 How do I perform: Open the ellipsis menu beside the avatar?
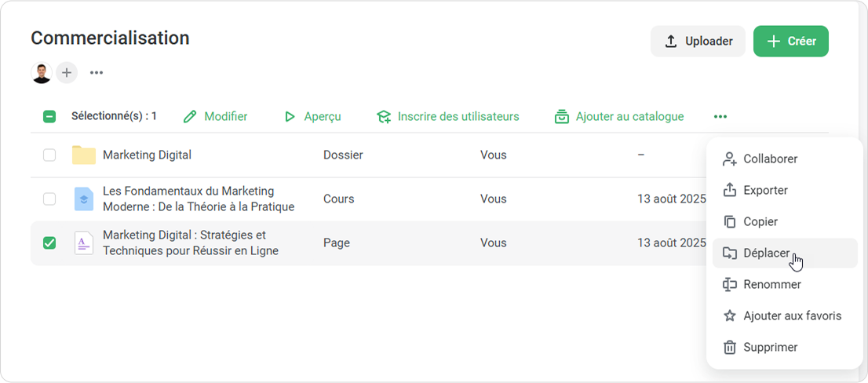97,73
